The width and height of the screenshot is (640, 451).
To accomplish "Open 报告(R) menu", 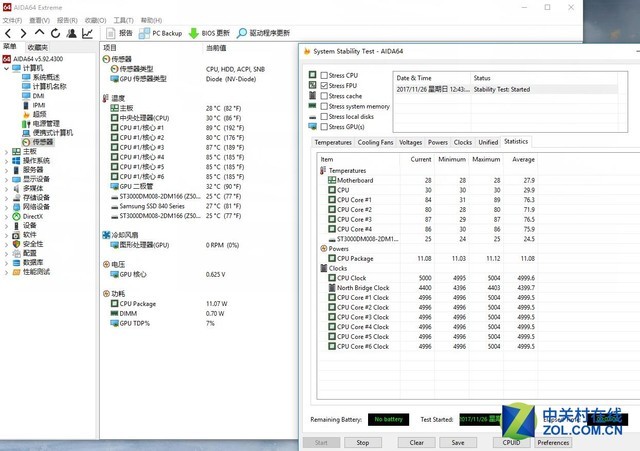I will 67,20.
